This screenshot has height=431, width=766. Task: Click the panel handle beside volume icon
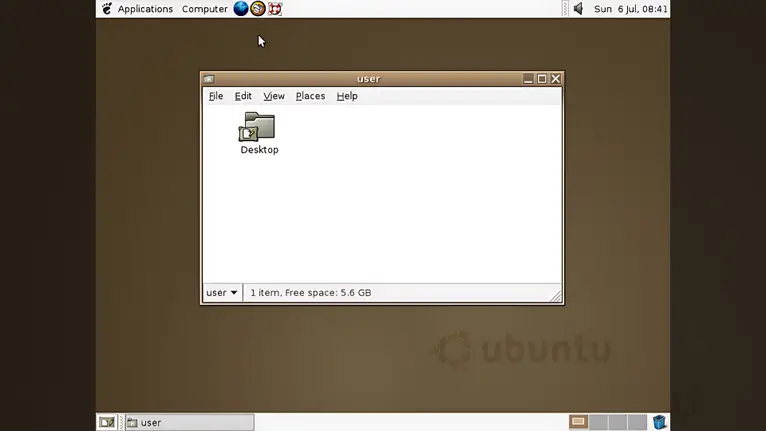[x=565, y=9]
